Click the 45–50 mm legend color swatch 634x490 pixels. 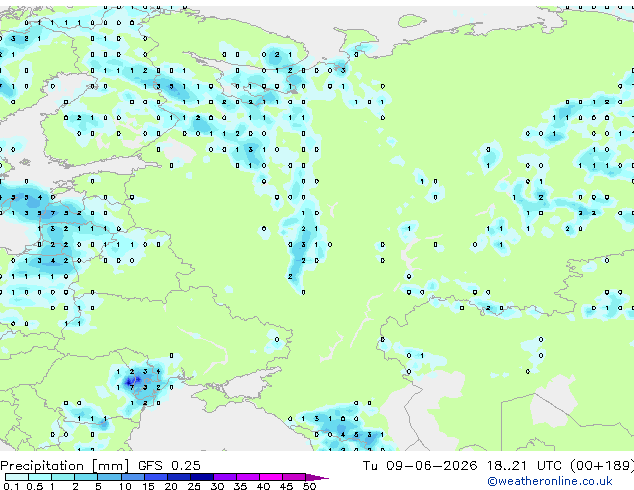tap(294, 477)
